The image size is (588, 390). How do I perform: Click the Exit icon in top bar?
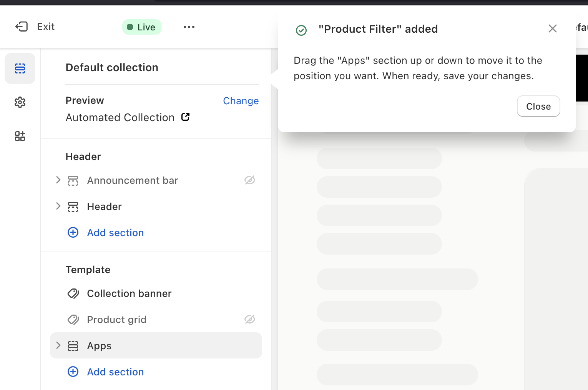(22, 27)
